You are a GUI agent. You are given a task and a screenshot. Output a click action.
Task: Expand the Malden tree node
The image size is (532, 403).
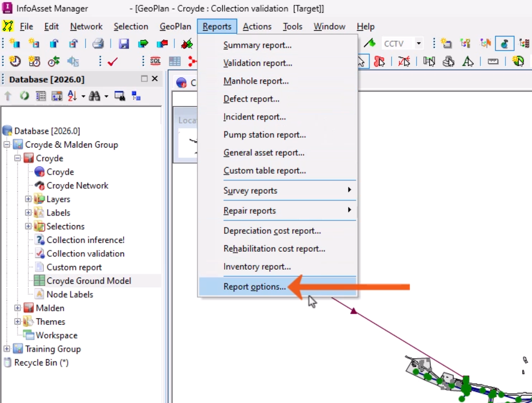[17, 308]
